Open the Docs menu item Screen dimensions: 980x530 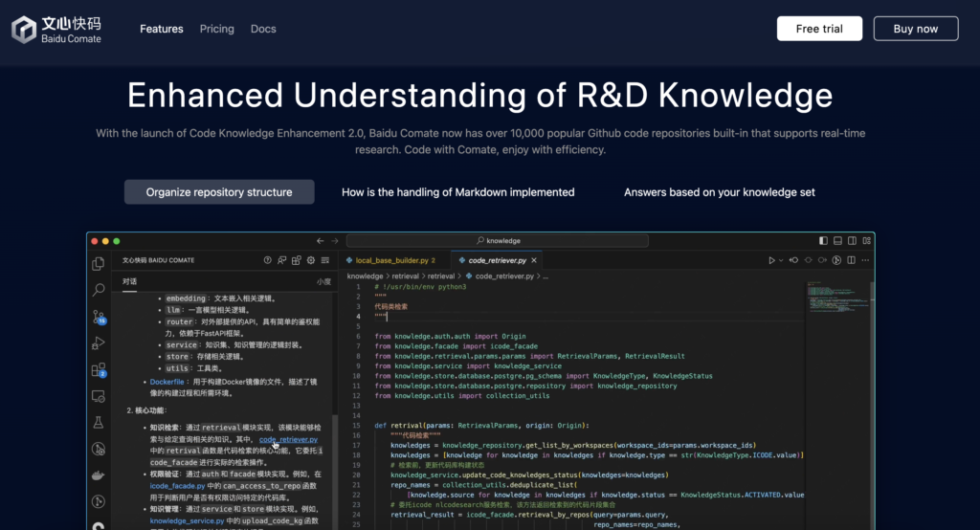(263, 29)
